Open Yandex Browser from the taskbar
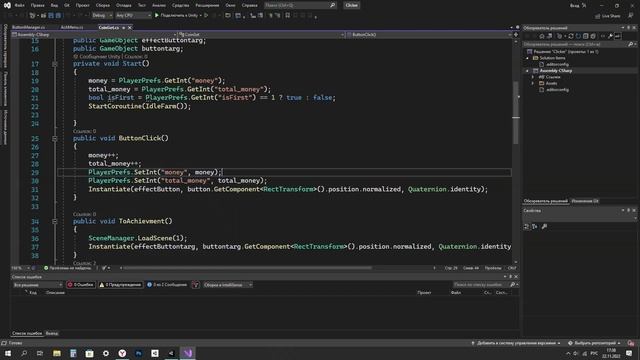The image size is (640, 360). [122, 353]
